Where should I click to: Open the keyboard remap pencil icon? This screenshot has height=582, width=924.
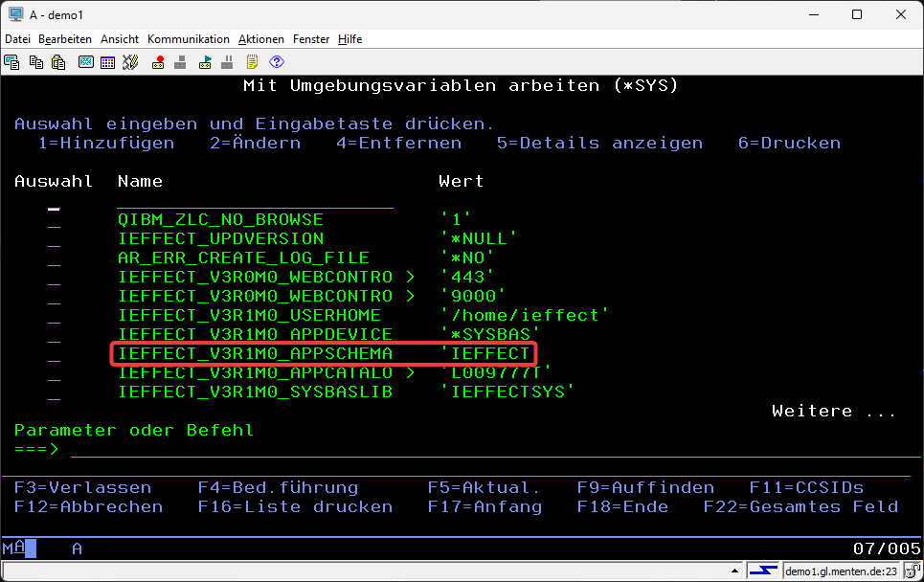pyautogui.click(x=131, y=62)
